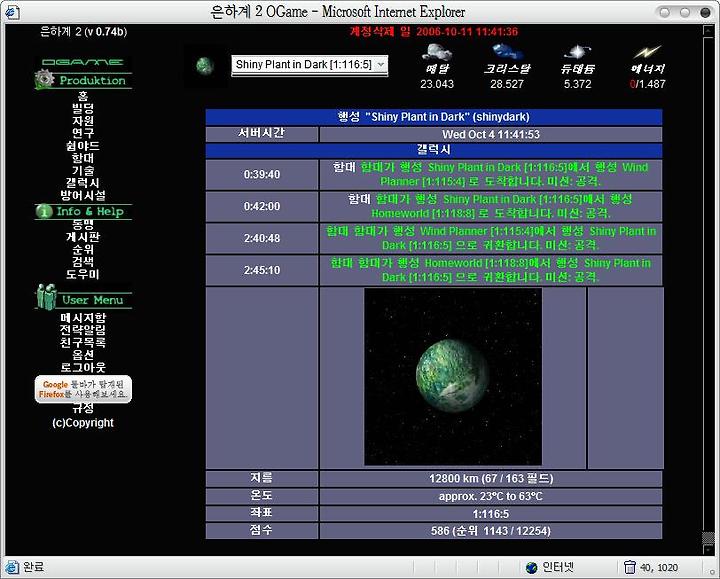Screen dimensions: 720x579
Task: Click the Info & Help header icon
Action: 44,211
